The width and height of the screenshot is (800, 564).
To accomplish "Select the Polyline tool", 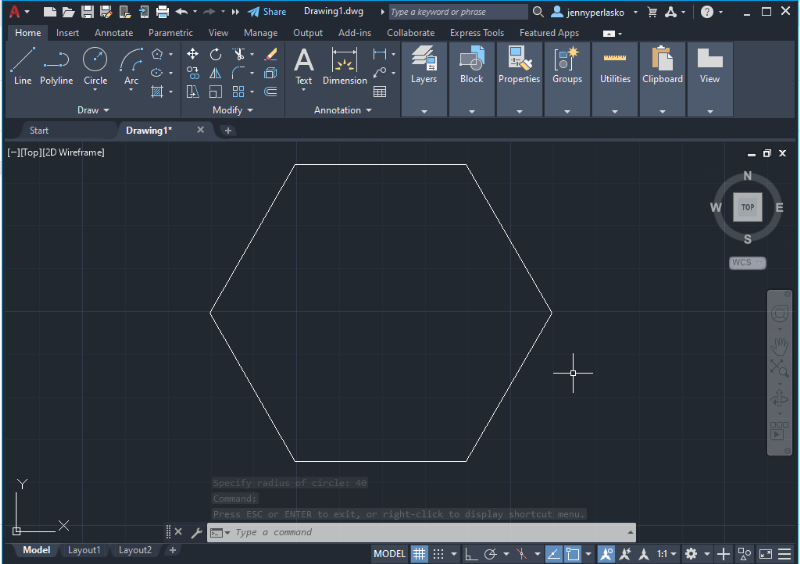I will [x=56, y=66].
